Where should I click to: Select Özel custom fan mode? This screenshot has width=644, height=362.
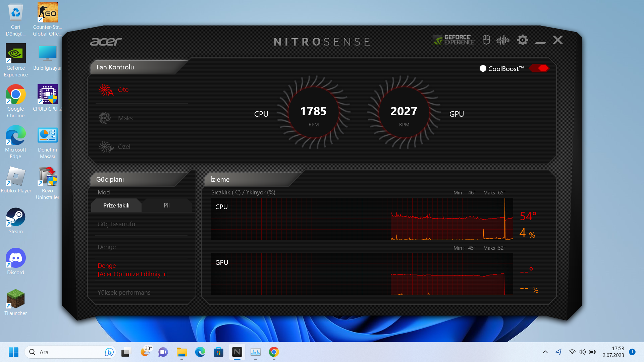114,147
